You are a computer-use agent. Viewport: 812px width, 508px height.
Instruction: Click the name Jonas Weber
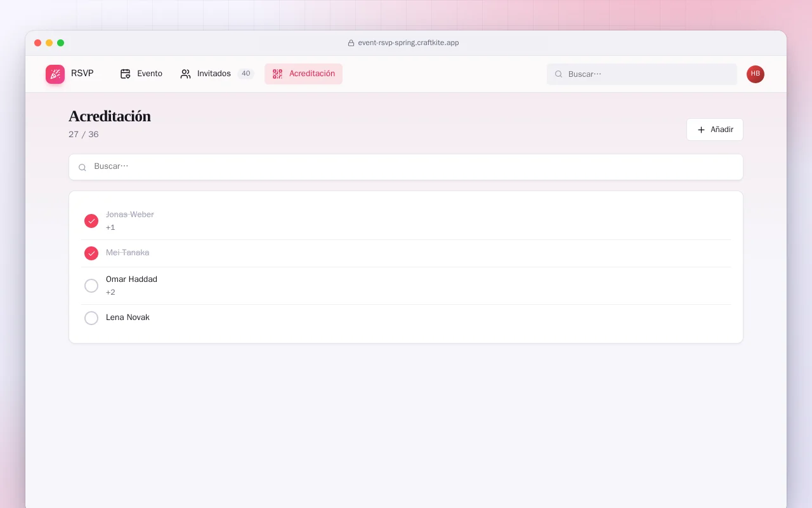click(130, 215)
